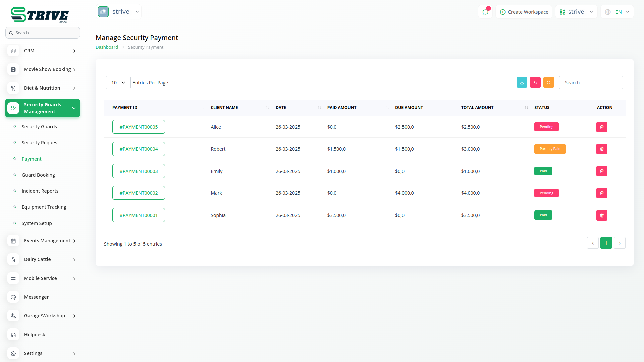Click the Helpdesk headset icon

pyautogui.click(x=13, y=335)
